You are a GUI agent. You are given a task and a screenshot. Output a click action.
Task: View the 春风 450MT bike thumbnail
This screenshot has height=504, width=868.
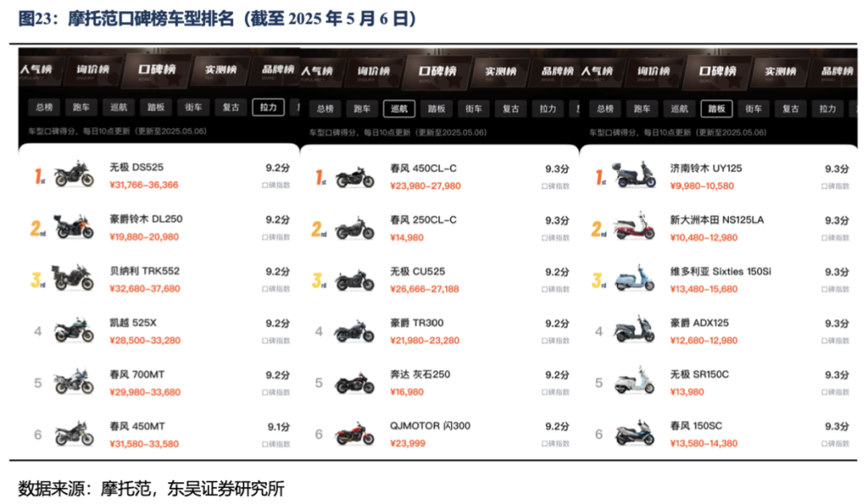(x=74, y=433)
